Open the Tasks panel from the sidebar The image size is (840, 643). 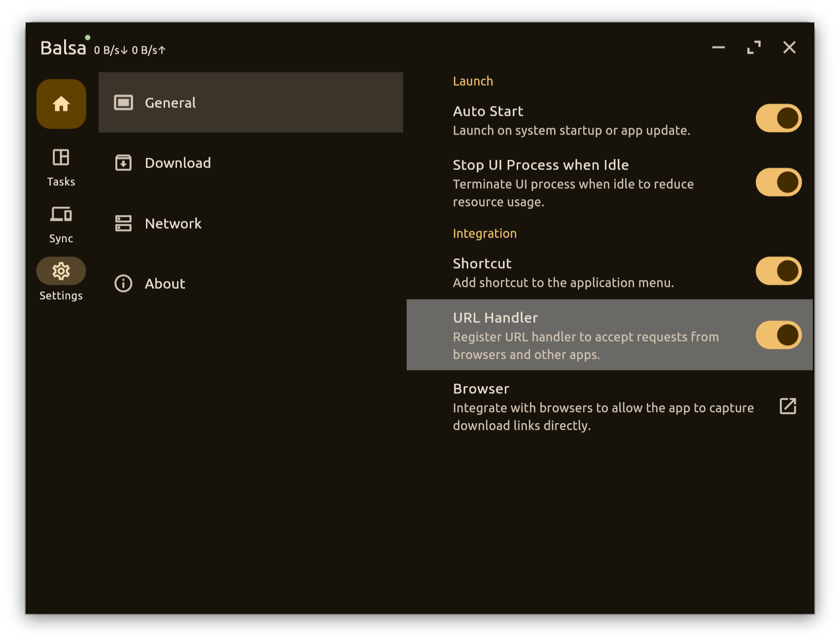pyautogui.click(x=61, y=168)
